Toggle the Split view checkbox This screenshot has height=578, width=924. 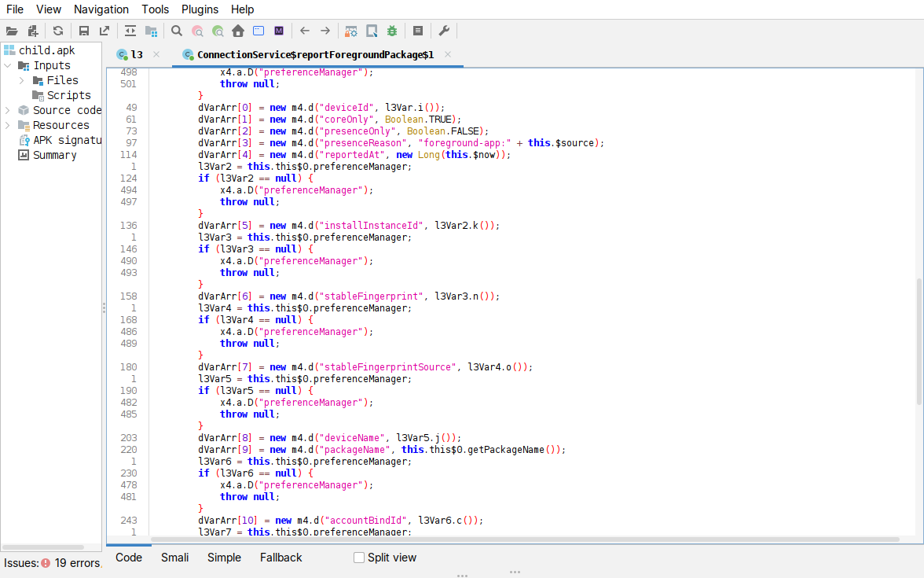pyautogui.click(x=359, y=558)
